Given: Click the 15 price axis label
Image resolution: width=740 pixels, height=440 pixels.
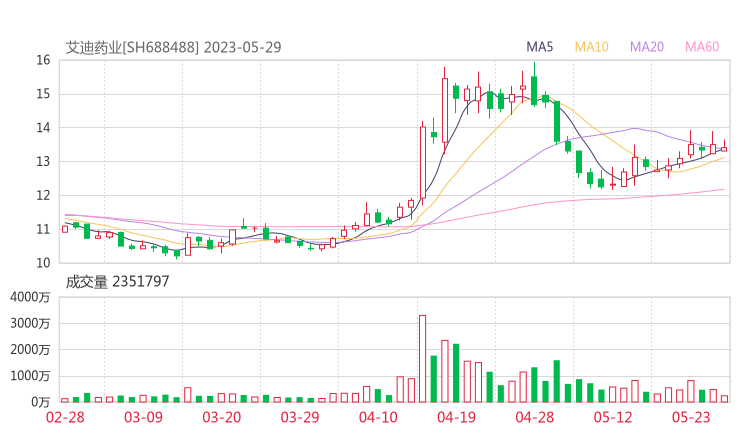Looking at the screenshot, I should (x=43, y=94).
